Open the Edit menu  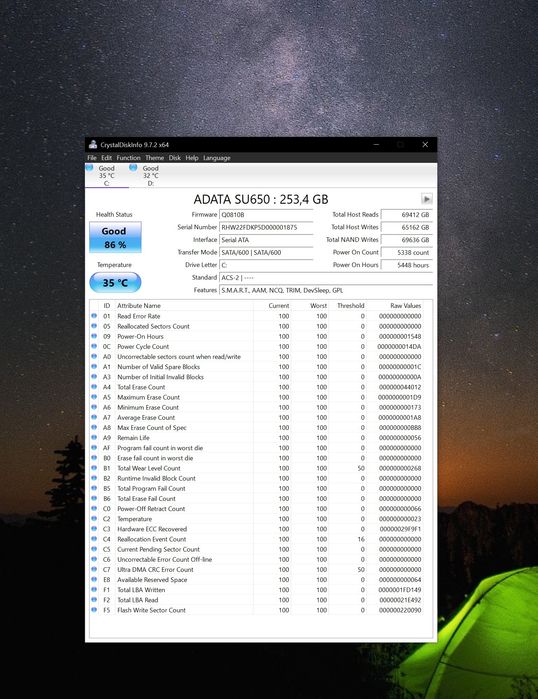(107, 158)
